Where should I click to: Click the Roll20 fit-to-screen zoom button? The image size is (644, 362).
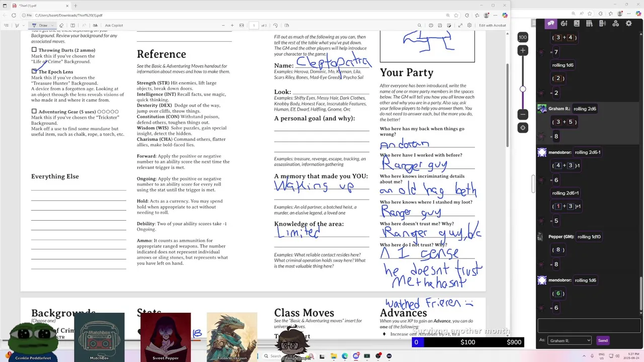[523, 128]
